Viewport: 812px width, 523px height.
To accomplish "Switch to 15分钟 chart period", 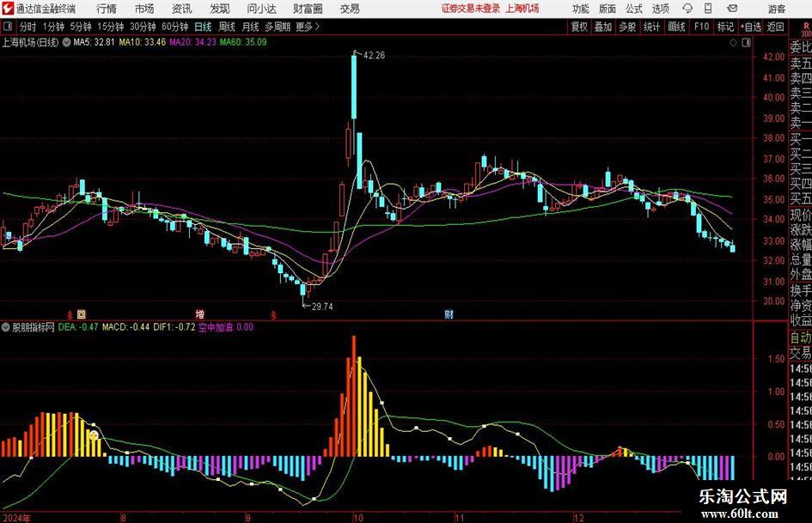I will tap(111, 27).
